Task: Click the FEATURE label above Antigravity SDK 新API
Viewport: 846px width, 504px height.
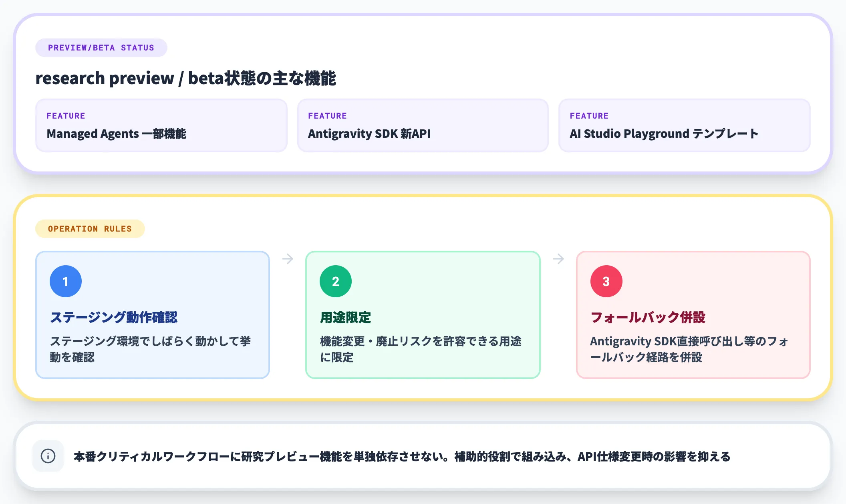Action: click(x=327, y=116)
